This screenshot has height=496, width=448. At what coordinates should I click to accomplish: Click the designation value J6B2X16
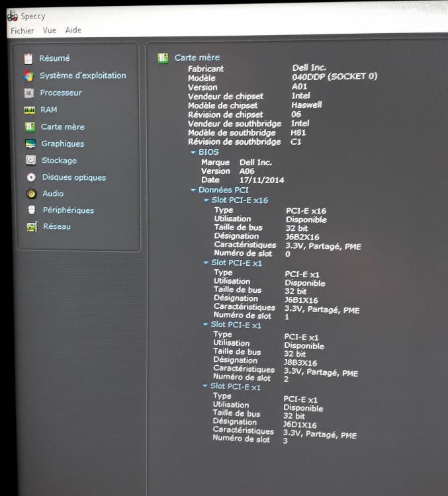(x=302, y=237)
